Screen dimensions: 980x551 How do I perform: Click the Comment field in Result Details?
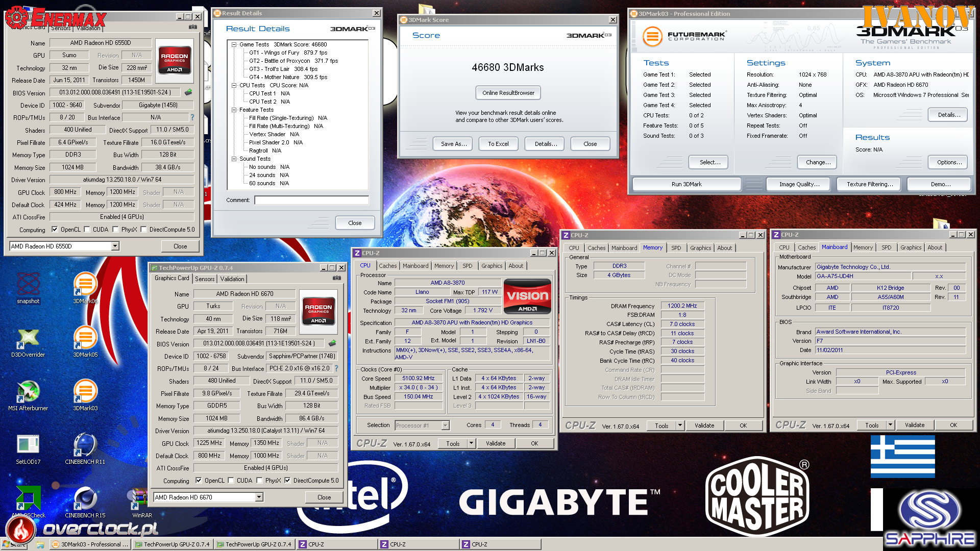click(311, 200)
